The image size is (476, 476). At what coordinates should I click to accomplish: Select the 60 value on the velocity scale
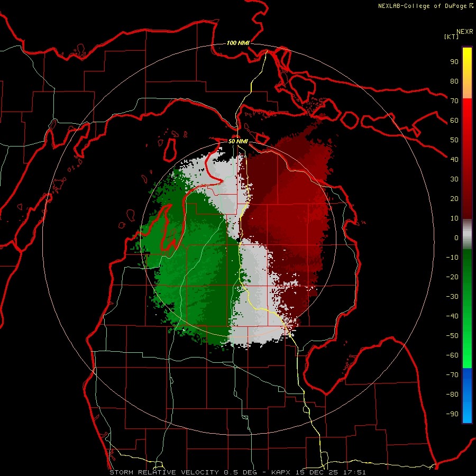pos(454,121)
